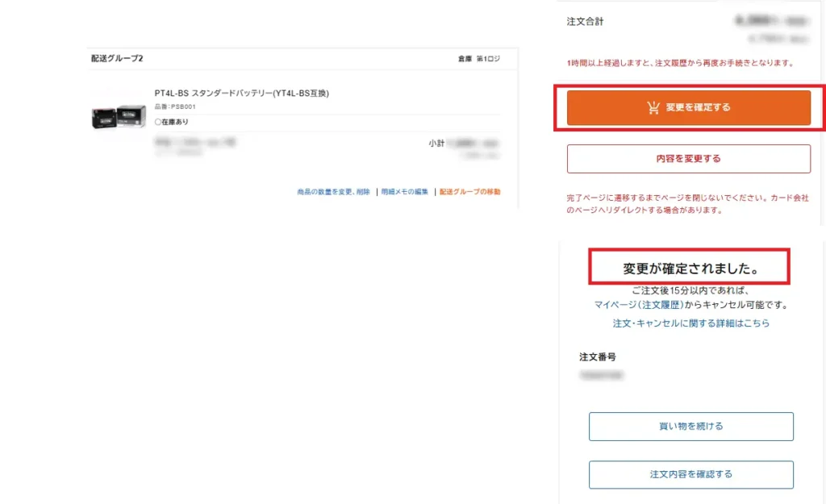Viewport: 826px width, 504px height.
Task: Click the 注文番号 label
Action: click(x=598, y=356)
